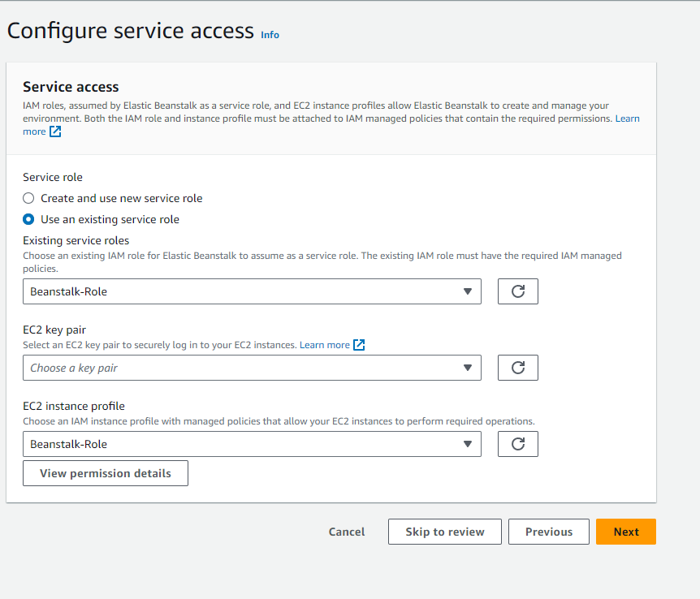Click the Configure service access heading
The height and width of the screenshot is (599, 700).
tap(130, 31)
